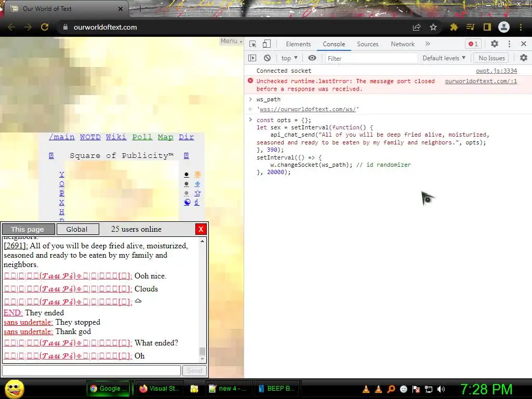Screen dimensions: 532x399
Task: Expand the more DevTools tabs chevron
Action: tap(428, 44)
